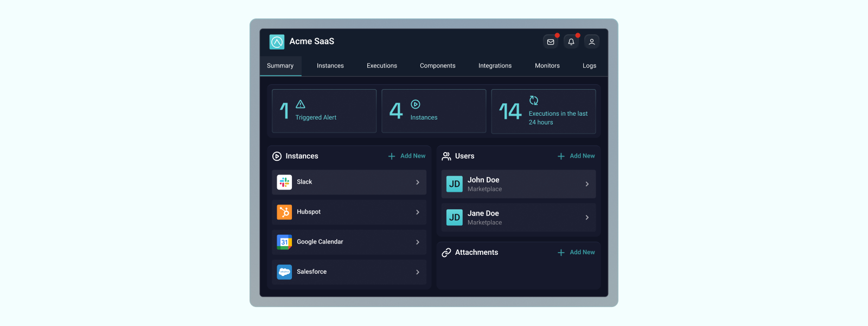Open the 14 Executions stats card

pos(544,111)
